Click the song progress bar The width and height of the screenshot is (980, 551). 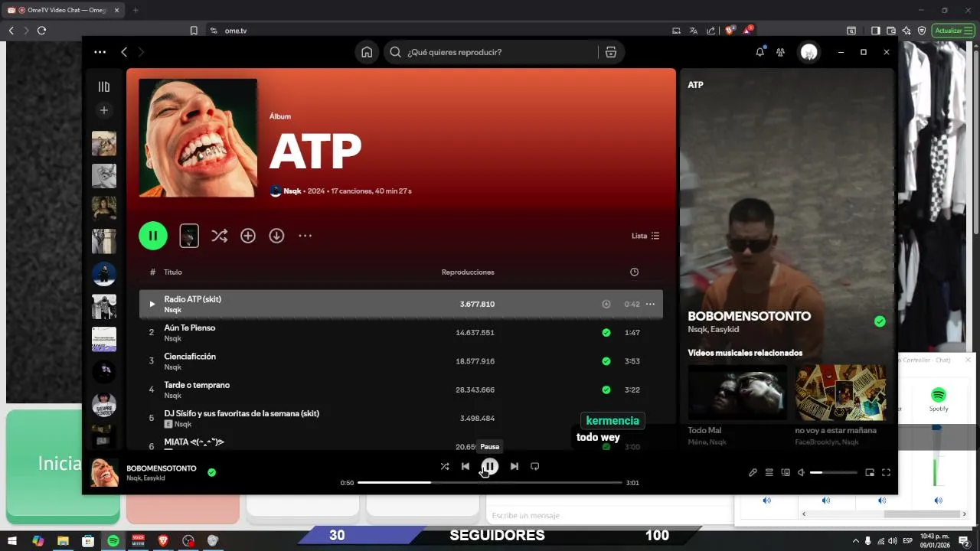[490, 483]
